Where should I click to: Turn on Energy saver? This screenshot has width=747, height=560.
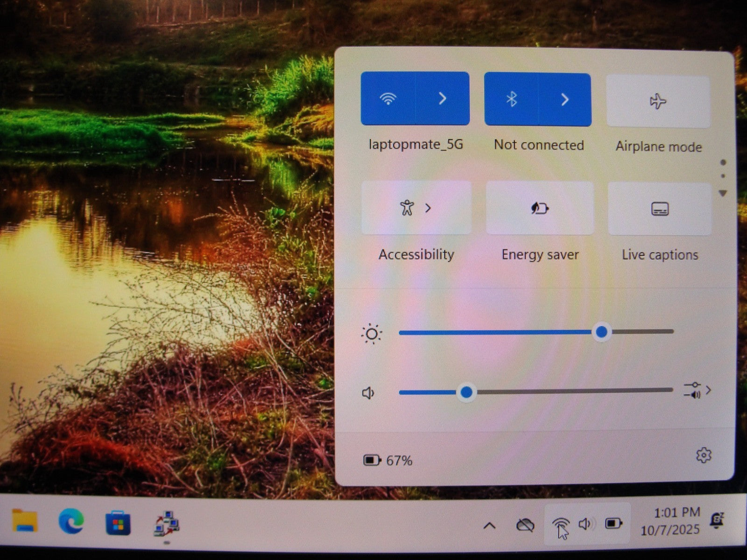click(x=540, y=209)
